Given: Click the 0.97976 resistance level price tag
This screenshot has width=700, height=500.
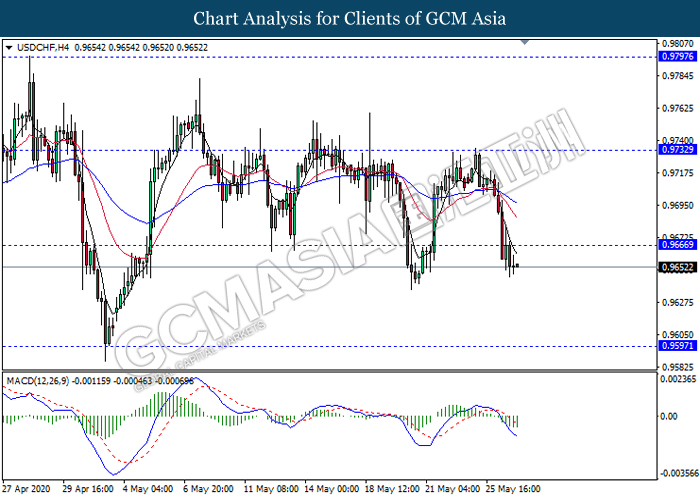Looking at the screenshot, I should (x=678, y=56).
